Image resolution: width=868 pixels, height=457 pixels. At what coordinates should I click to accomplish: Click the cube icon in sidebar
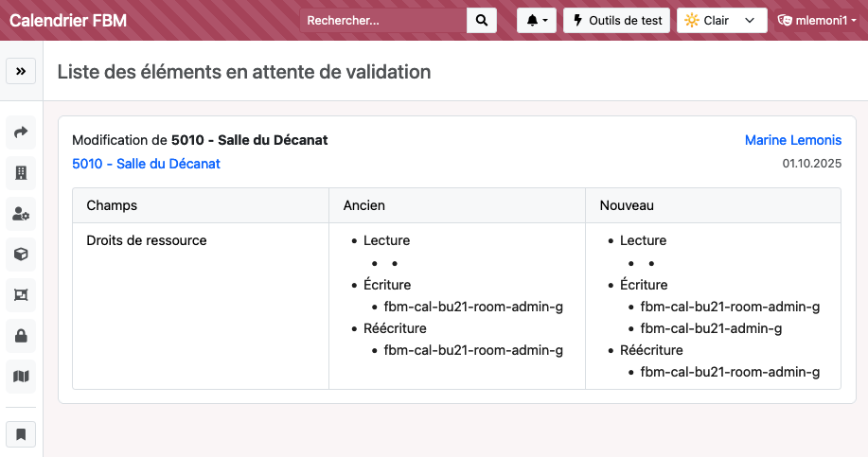[21, 255]
